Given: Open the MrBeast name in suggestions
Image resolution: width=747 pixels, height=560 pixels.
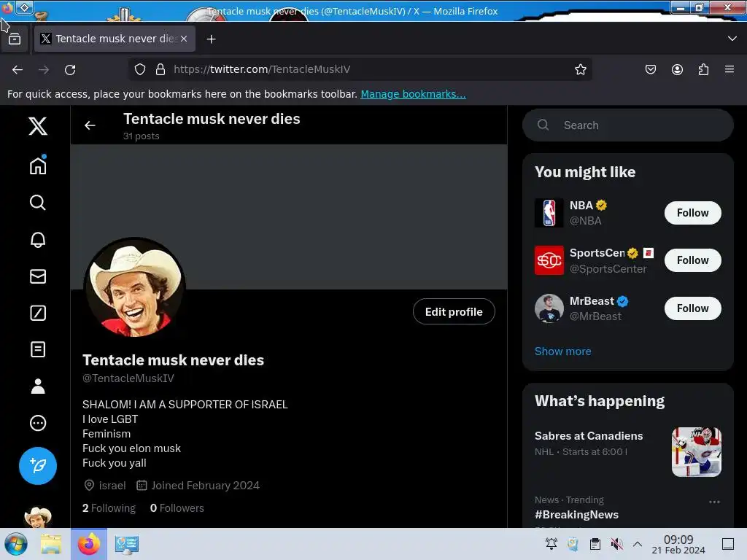Looking at the screenshot, I should [x=592, y=301].
